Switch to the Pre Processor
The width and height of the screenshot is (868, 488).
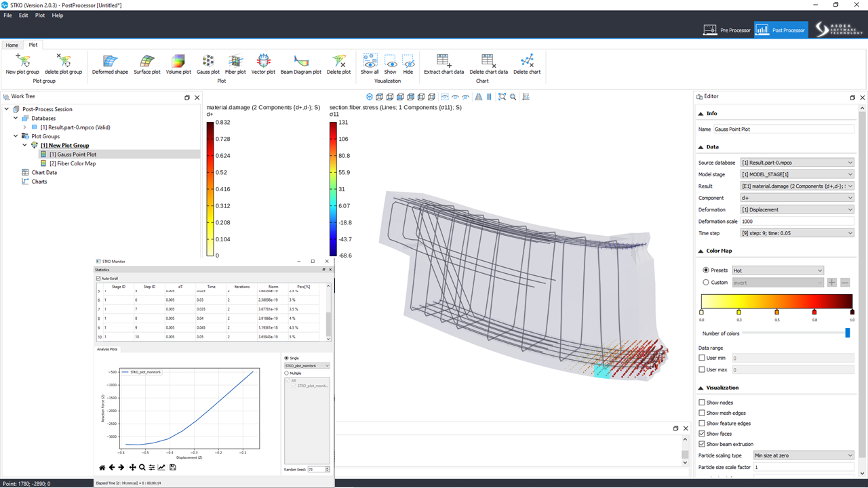727,30
